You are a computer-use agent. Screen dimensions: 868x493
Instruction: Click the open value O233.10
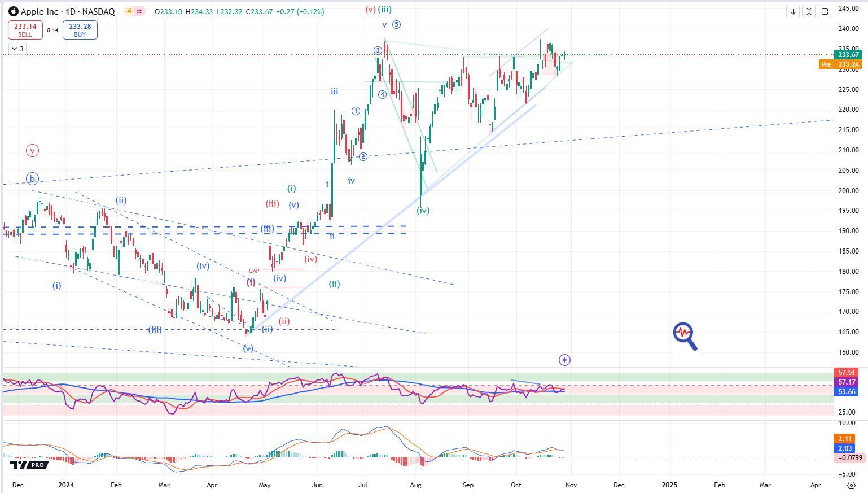pos(168,11)
